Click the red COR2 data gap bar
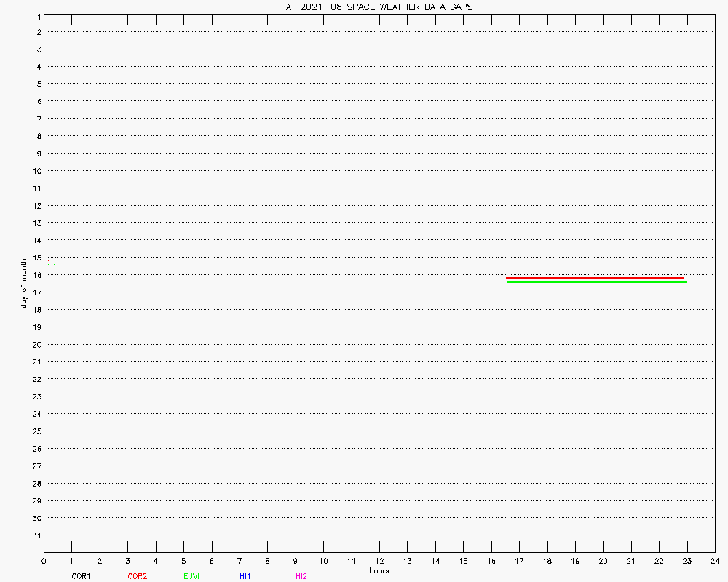The width and height of the screenshot is (728, 582). point(595,278)
